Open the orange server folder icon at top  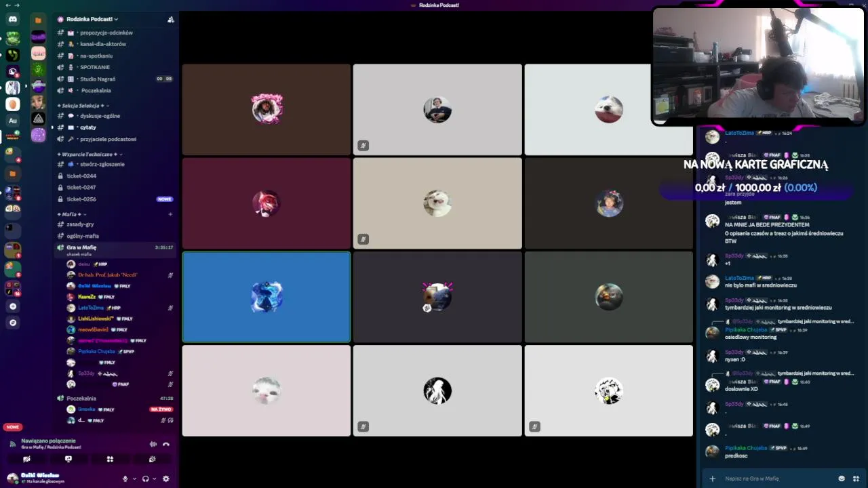(x=38, y=20)
